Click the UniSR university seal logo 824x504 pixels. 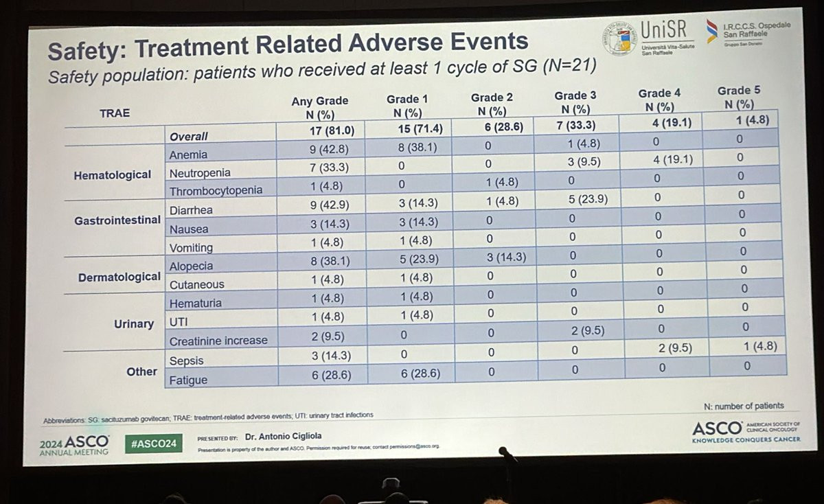coord(620,38)
